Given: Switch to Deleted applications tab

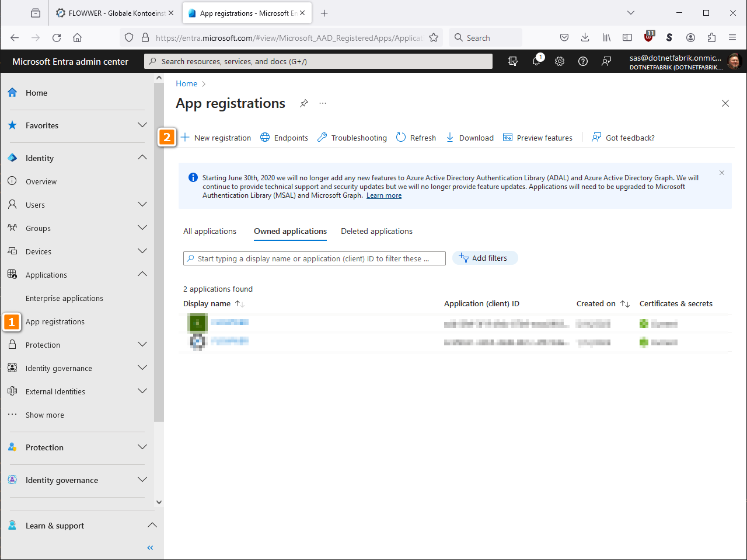Looking at the screenshot, I should (x=376, y=232).
